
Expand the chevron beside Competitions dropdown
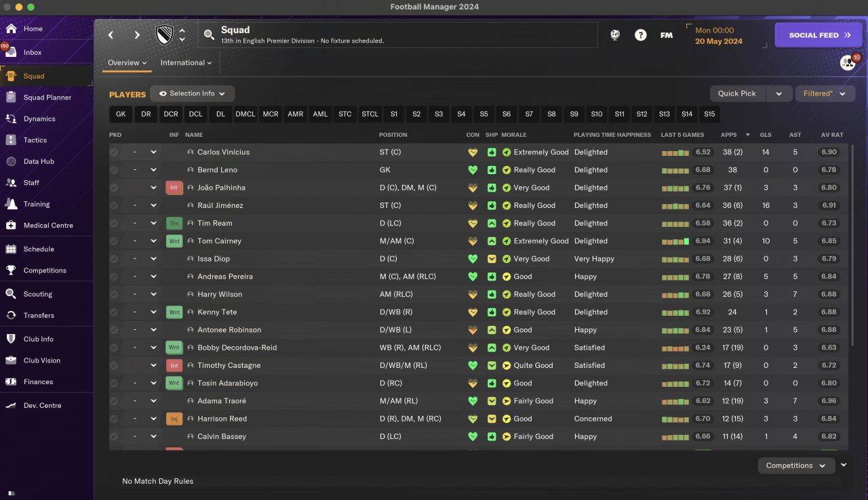tap(844, 465)
